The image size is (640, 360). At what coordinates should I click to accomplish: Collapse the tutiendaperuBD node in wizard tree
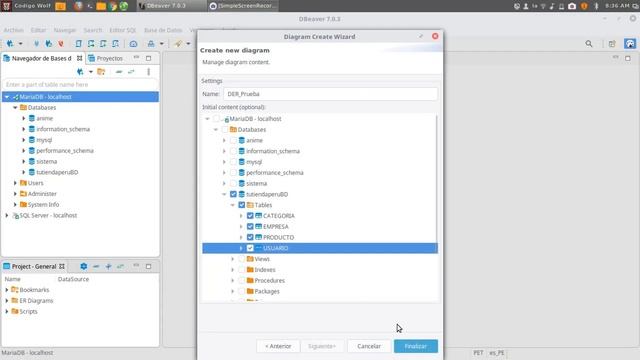pyautogui.click(x=224, y=194)
